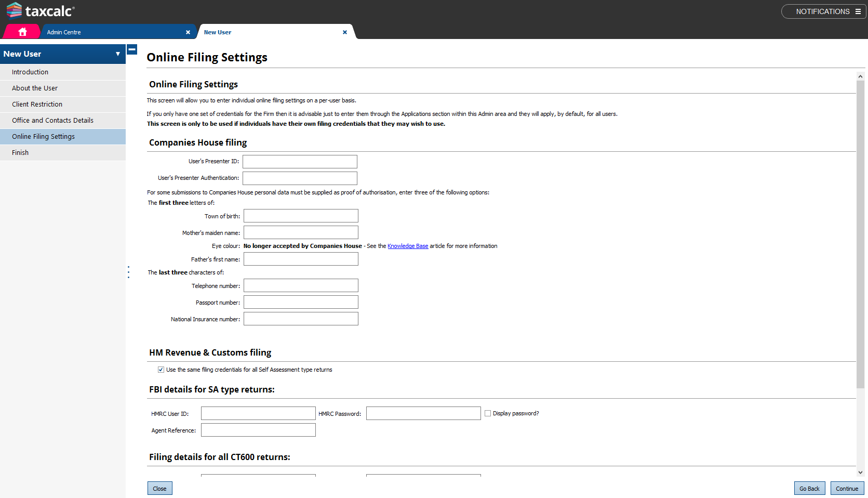Uncheck same filing credentials for Self Assessment

click(161, 369)
